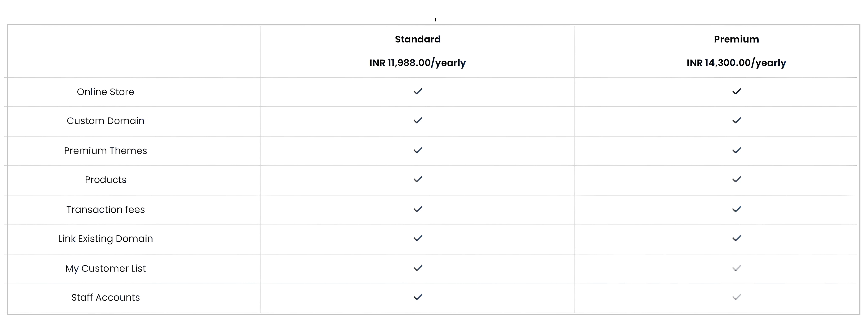
Task: Select the Premium plan heading
Action: (x=736, y=39)
